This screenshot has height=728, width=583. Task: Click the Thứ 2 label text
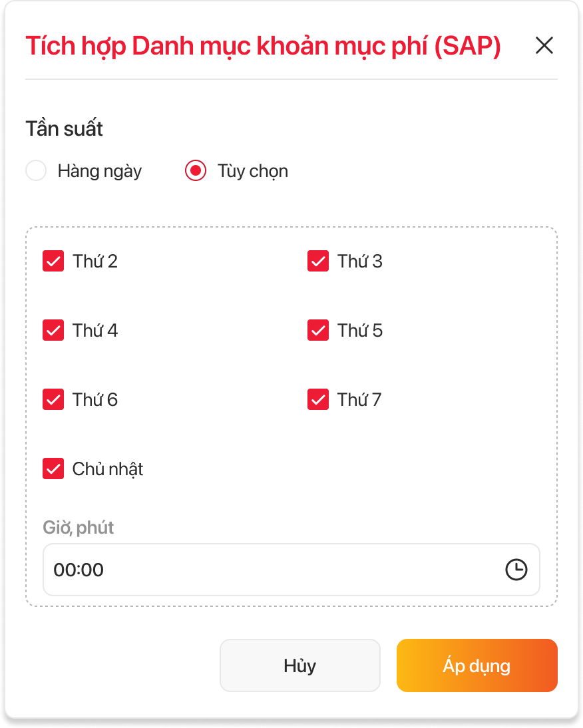pyautogui.click(x=95, y=262)
